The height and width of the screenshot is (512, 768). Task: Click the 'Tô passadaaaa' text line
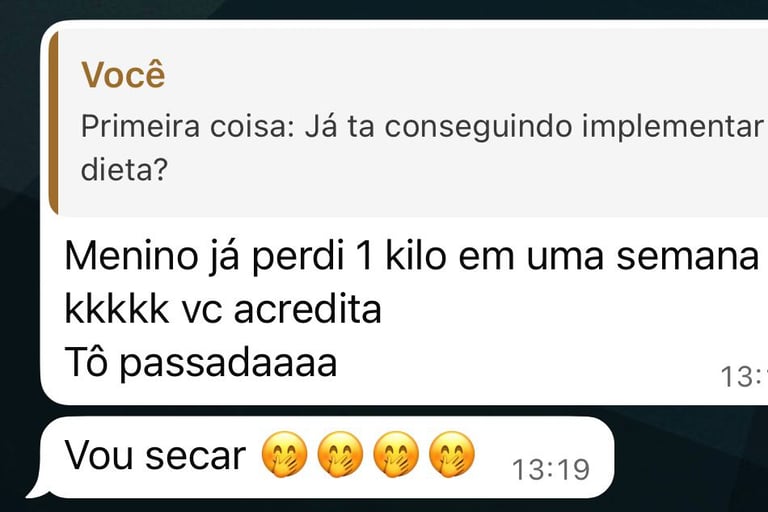[x=201, y=363]
